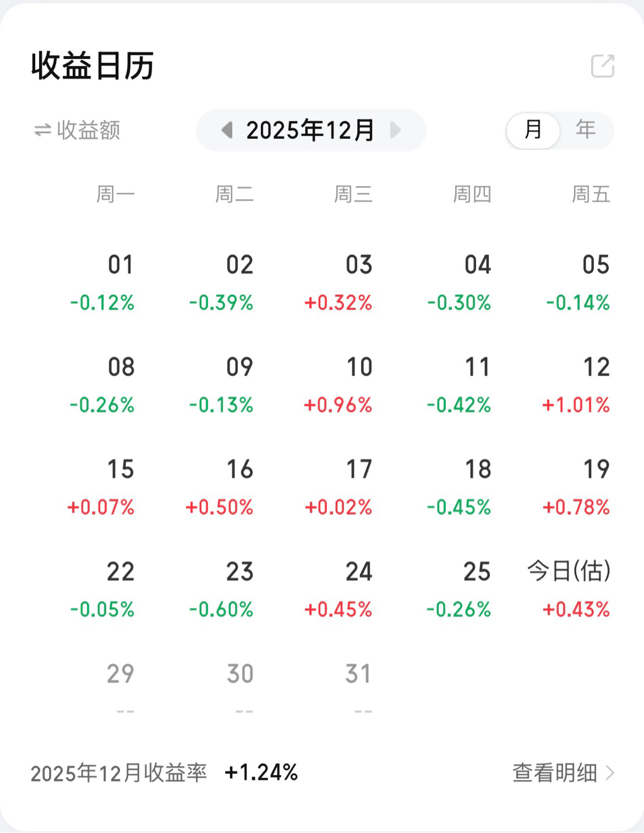The image size is (644, 833).
Task: Open the 2025年12月 month picker
Action: (x=311, y=130)
